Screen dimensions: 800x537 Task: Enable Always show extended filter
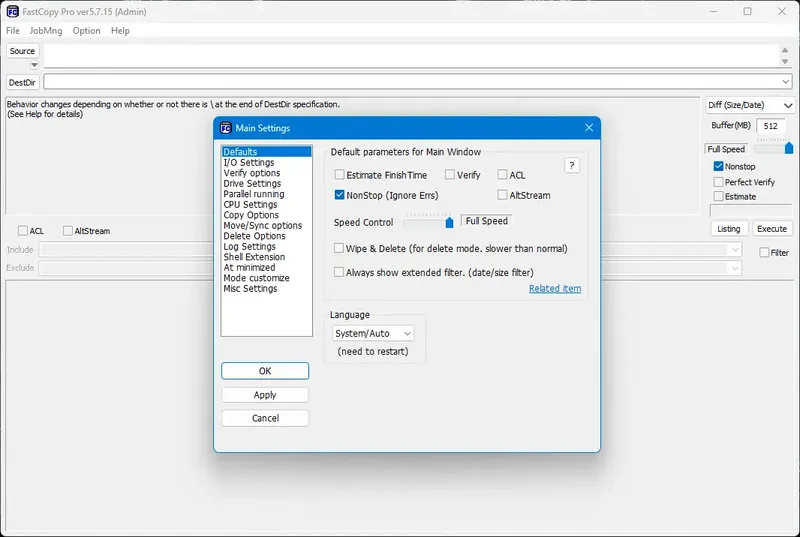[339, 272]
